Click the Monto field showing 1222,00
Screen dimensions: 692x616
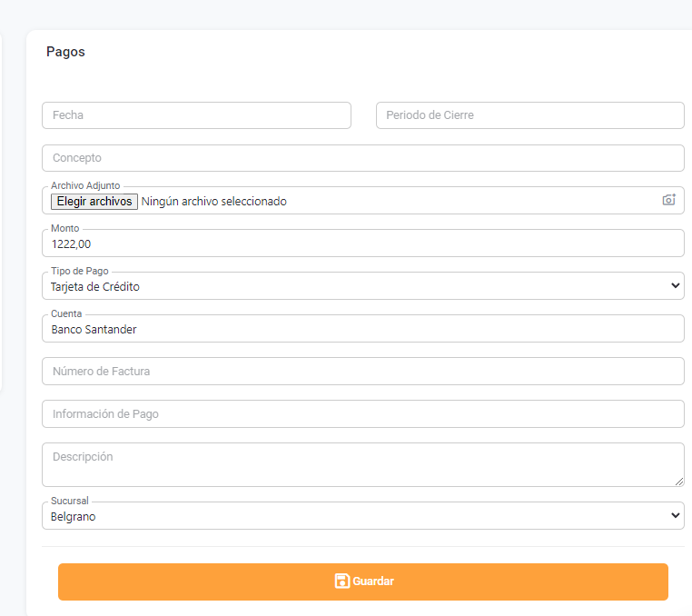(362, 243)
